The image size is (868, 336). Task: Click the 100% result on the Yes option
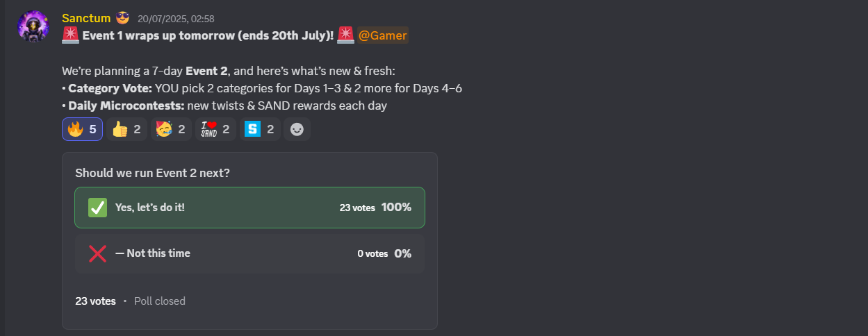(x=396, y=208)
